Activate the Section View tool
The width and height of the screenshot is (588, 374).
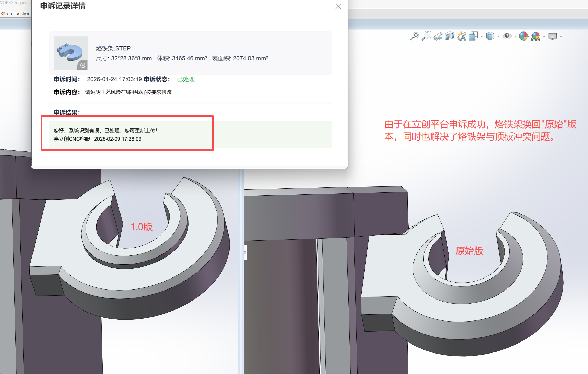tap(450, 36)
